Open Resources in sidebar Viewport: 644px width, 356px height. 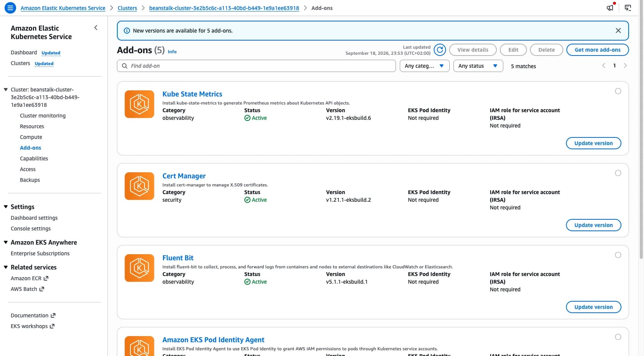32,126
